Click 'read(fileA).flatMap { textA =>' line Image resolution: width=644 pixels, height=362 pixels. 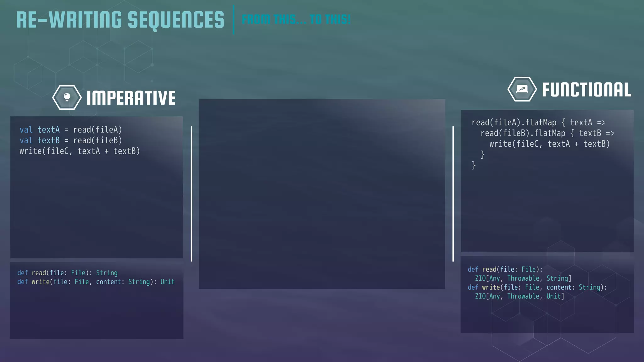click(x=539, y=123)
